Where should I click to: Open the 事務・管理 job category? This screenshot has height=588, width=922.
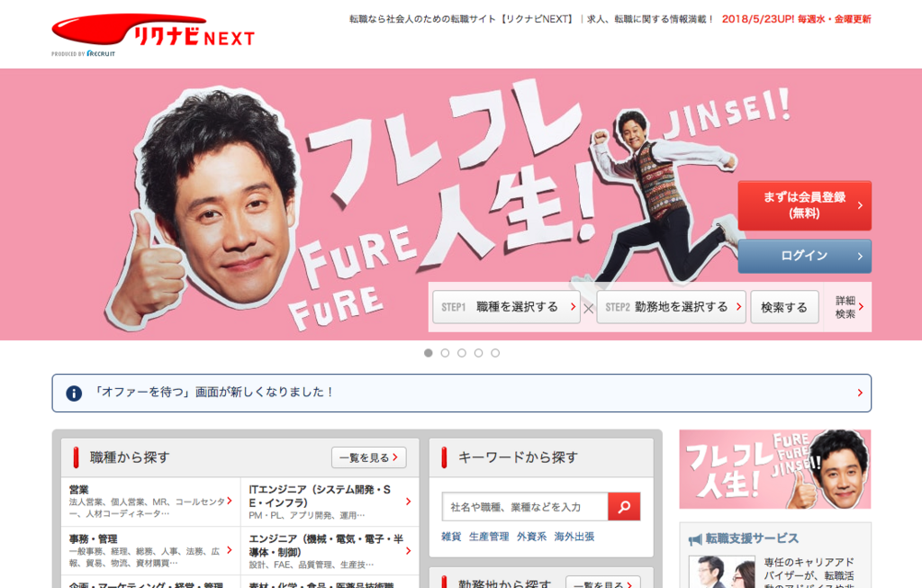coord(150,551)
